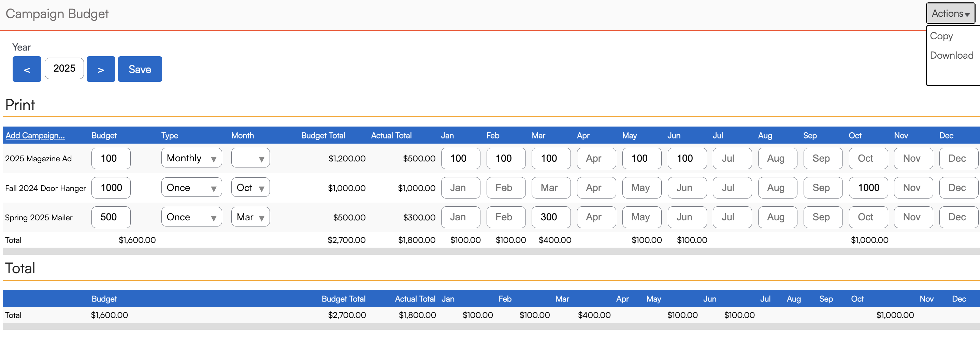The image size is (980, 337).
Task: Click Sep field in Spring 2025 Mailer row
Action: tap(823, 217)
